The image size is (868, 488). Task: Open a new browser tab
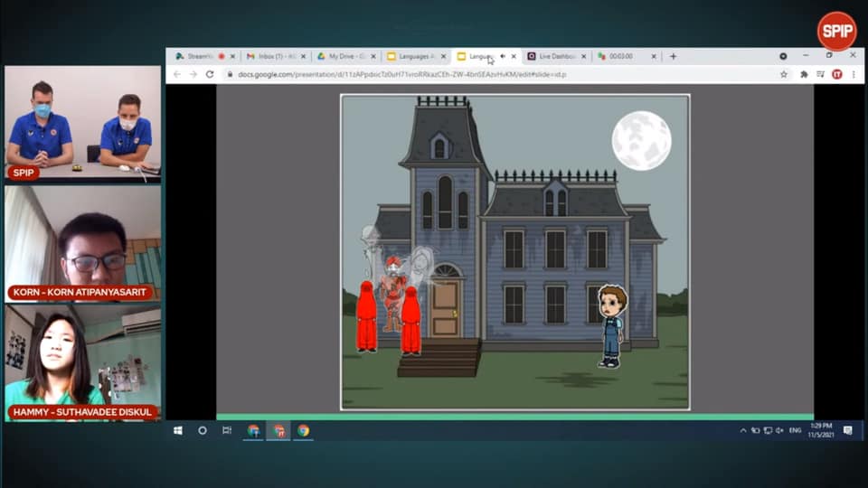(673, 56)
